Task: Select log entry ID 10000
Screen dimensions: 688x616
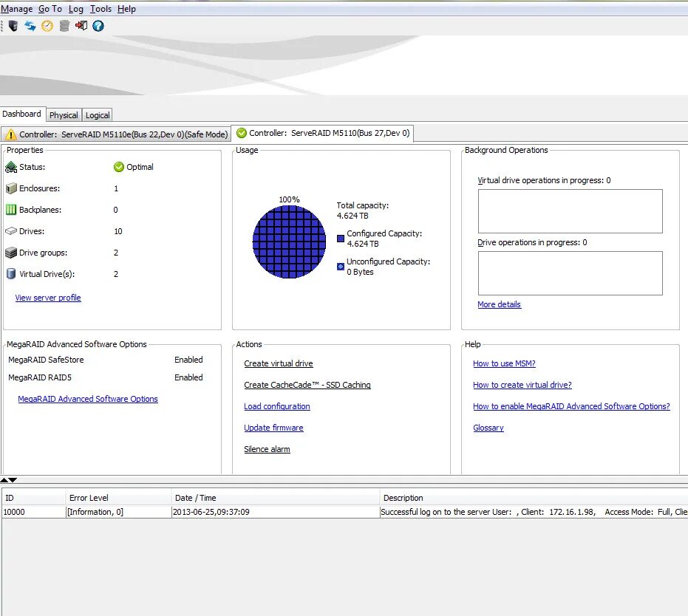Action: (34, 512)
